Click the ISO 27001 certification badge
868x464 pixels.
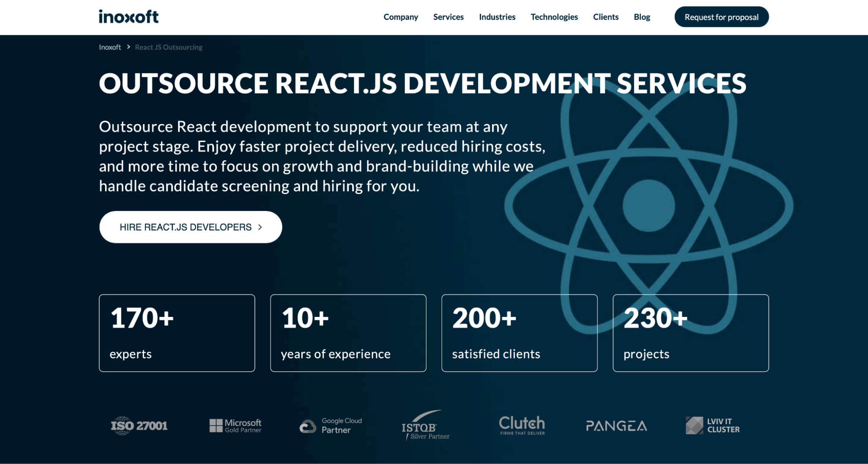tap(140, 425)
